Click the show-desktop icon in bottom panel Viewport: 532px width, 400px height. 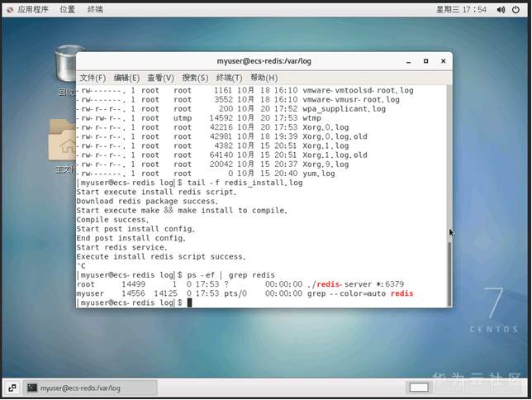click(12, 388)
